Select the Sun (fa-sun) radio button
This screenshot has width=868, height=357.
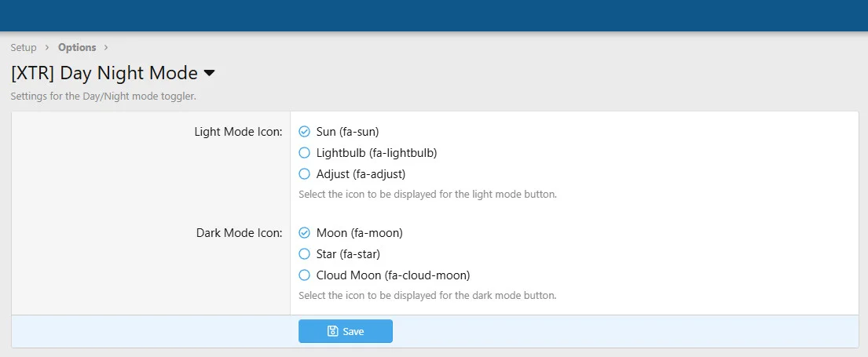(305, 132)
